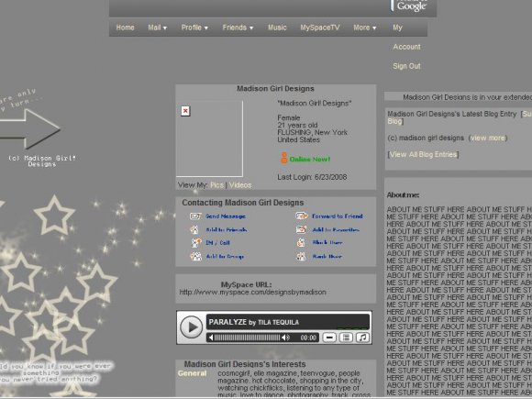Image resolution: width=532 pixels, height=399 pixels.
Task: Click the 21 years old text
Action: (297, 125)
